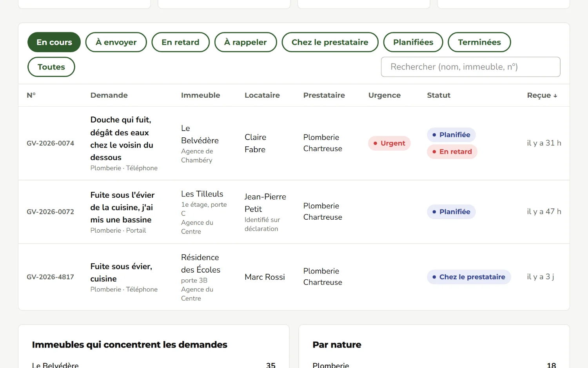
Task: Select the En cours filter tab
Action: (x=54, y=42)
